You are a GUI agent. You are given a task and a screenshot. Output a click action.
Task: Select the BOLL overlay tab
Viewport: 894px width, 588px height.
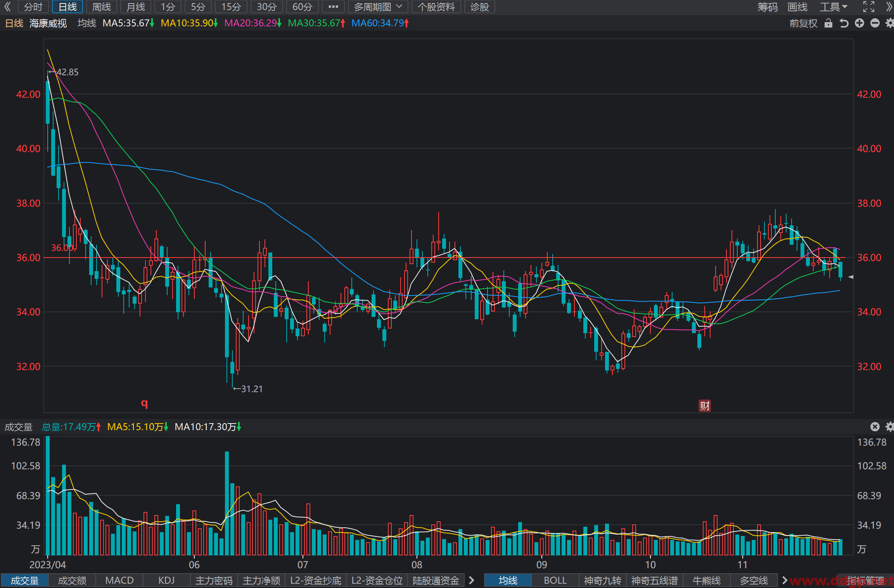pyautogui.click(x=555, y=580)
